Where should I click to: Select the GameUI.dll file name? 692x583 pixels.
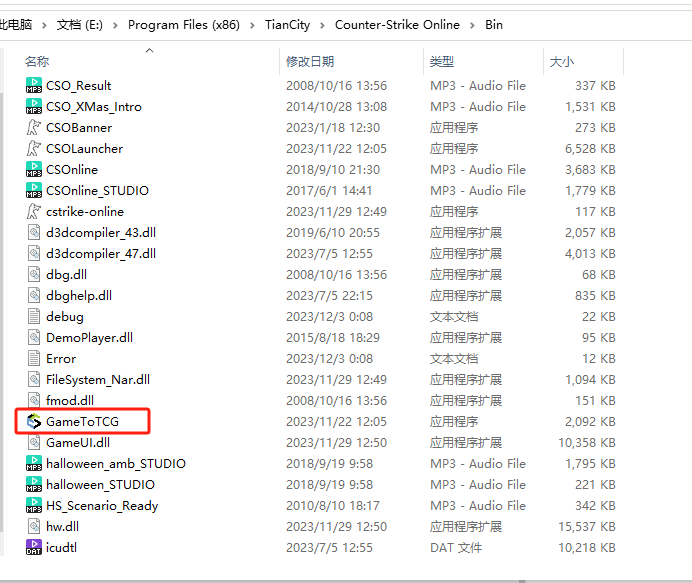(78, 442)
